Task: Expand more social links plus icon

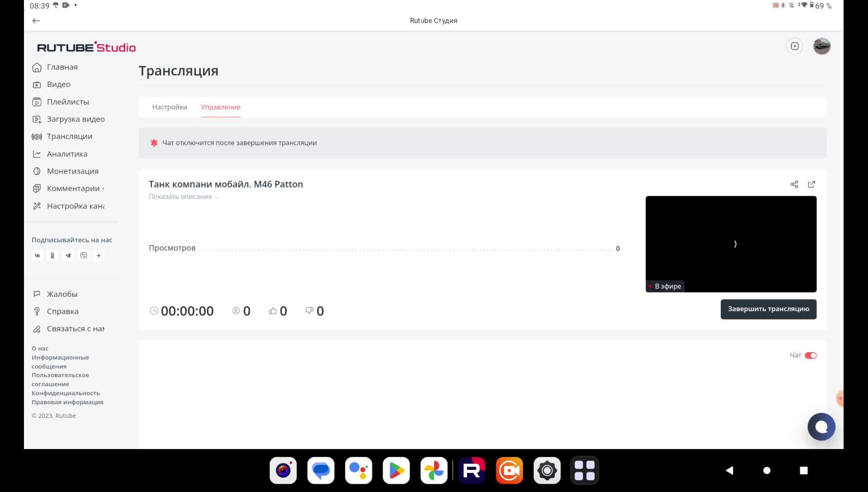Action: point(99,256)
